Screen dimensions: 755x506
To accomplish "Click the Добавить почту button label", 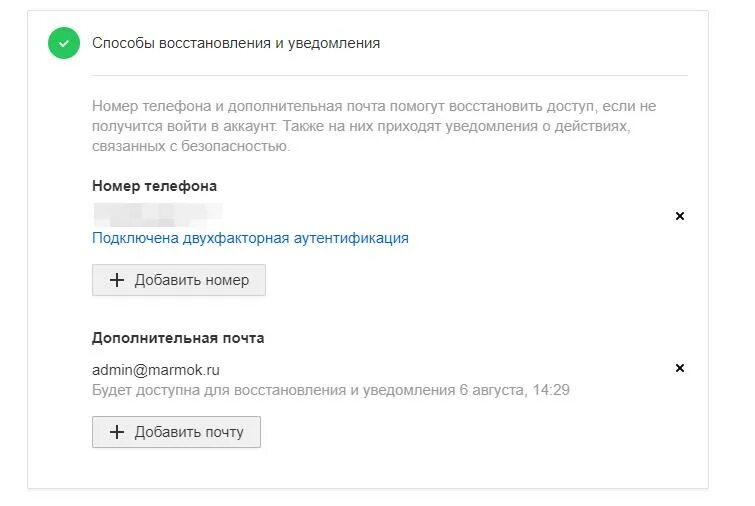I will 189,432.
